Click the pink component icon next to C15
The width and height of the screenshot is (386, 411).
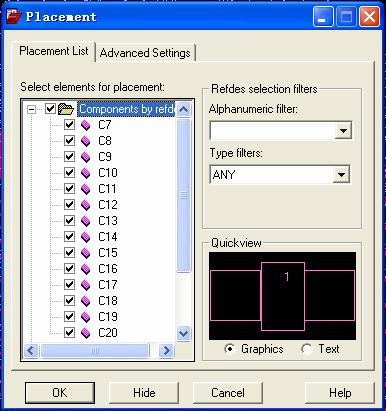tap(86, 253)
